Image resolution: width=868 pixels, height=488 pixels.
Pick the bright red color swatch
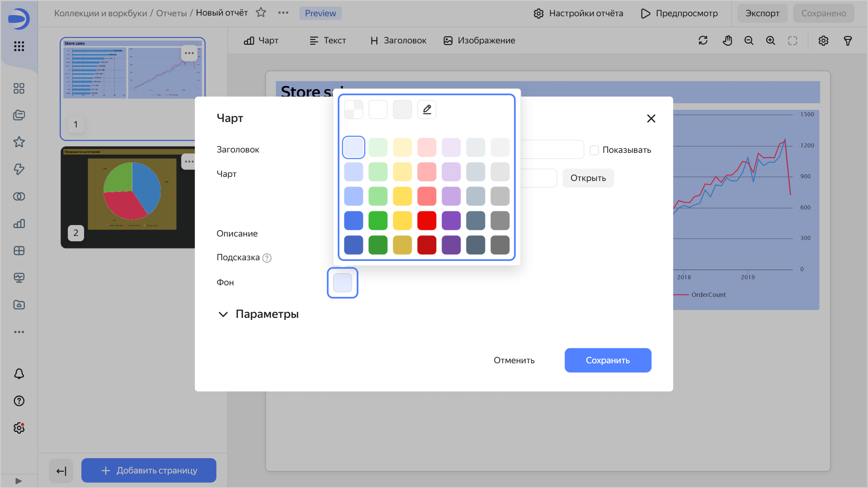(427, 221)
